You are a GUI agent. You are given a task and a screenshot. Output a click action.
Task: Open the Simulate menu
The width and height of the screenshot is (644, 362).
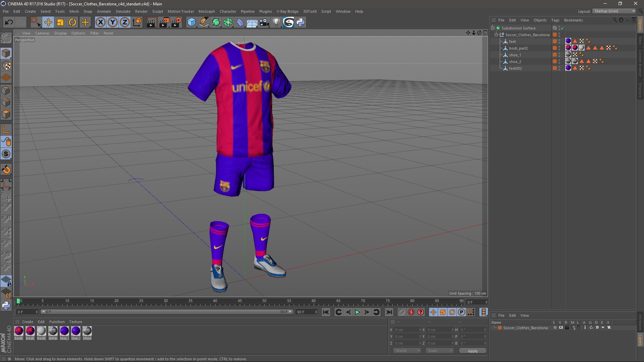[123, 11]
